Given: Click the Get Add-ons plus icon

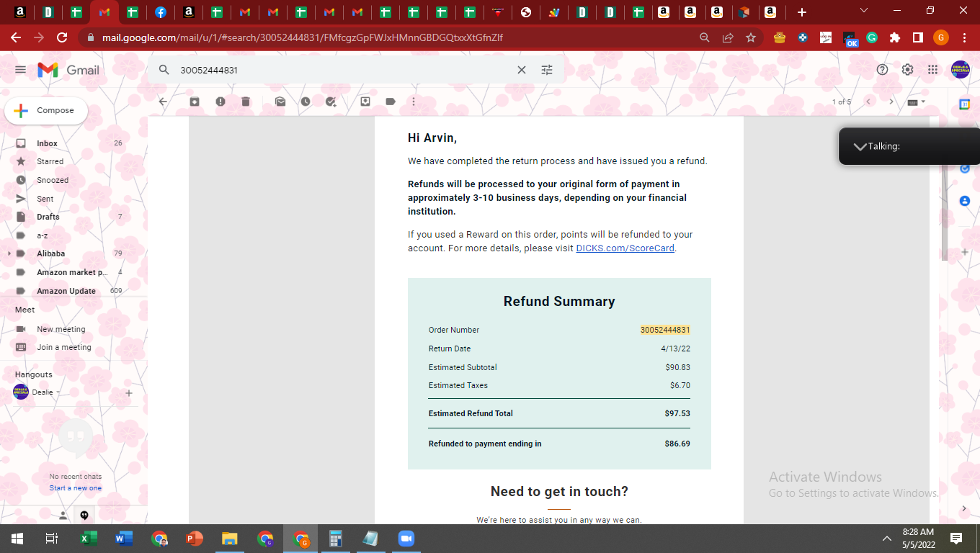Looking at the screenshot, I should click(x=965, y=252).
